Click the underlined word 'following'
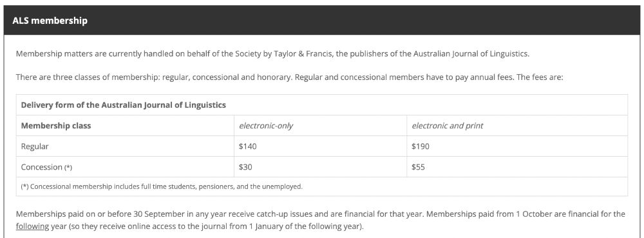 coord(32,226)
